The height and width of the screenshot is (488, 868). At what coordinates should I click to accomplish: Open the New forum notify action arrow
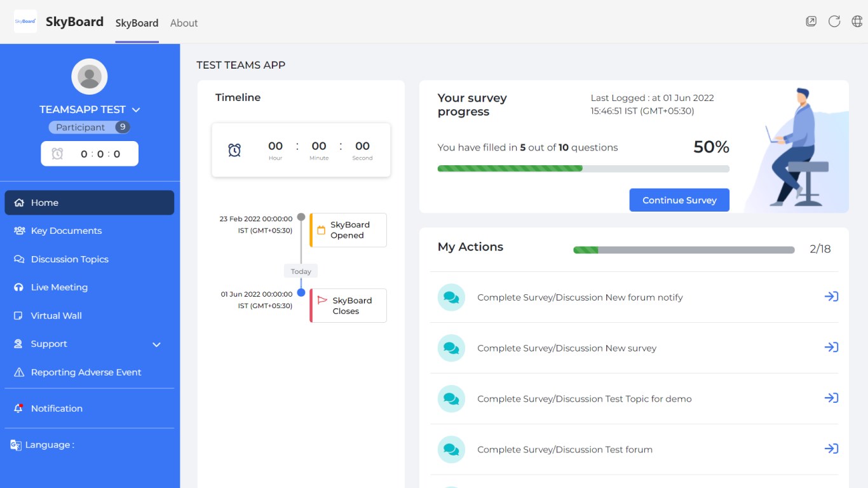831,296
